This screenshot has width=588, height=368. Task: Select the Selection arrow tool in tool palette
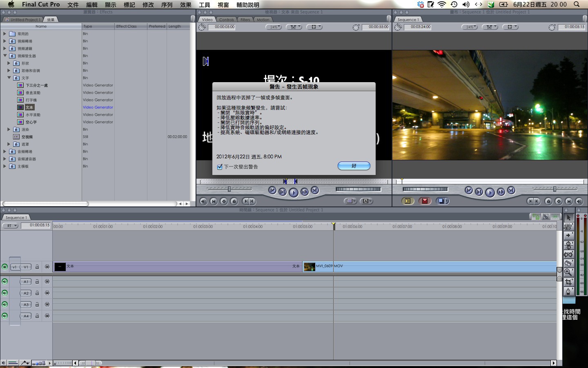(568, 218)
